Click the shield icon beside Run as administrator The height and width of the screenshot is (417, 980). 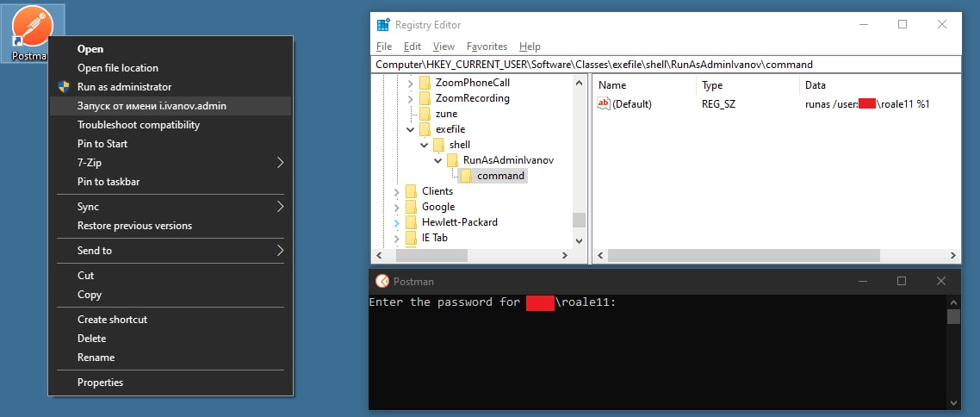click(63, 86)
